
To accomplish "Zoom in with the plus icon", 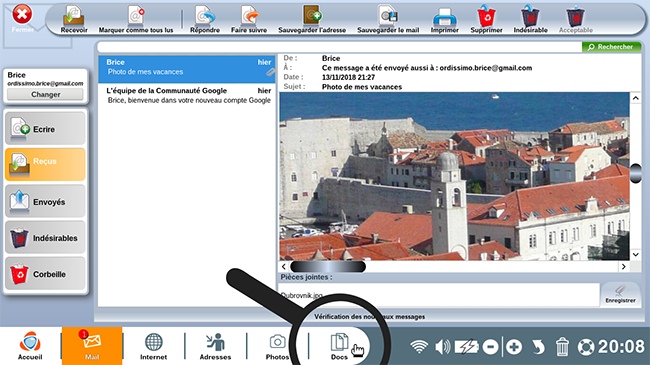I will pyautogui.click(x=514, y=347).
